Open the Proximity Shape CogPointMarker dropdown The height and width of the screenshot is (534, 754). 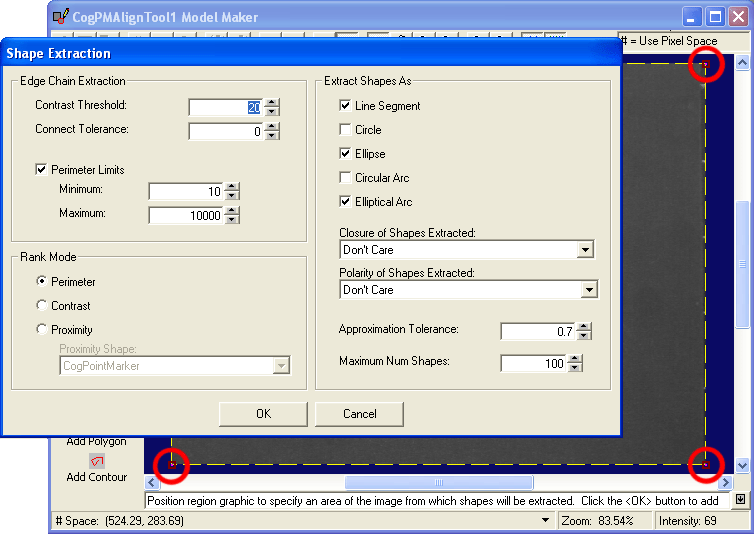click(281, 366)
